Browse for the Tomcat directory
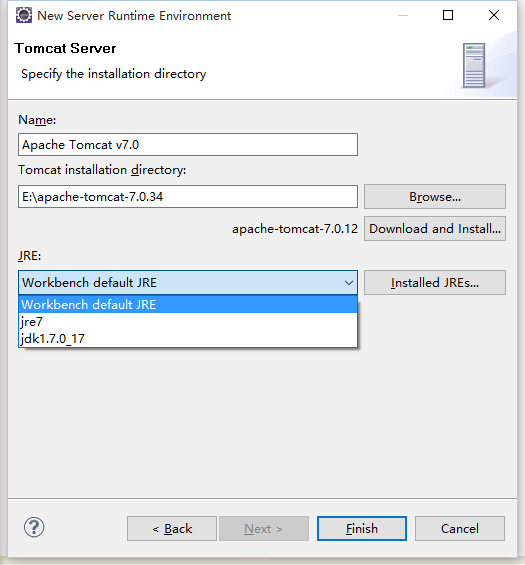525x565 pixels. click(435, 196)
